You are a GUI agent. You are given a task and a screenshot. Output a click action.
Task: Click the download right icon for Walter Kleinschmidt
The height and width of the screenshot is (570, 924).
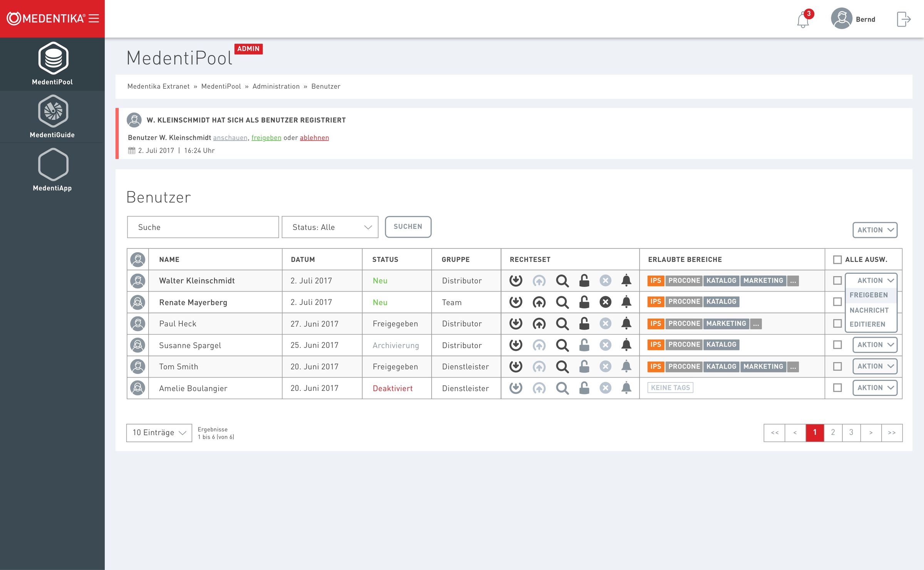516,281
